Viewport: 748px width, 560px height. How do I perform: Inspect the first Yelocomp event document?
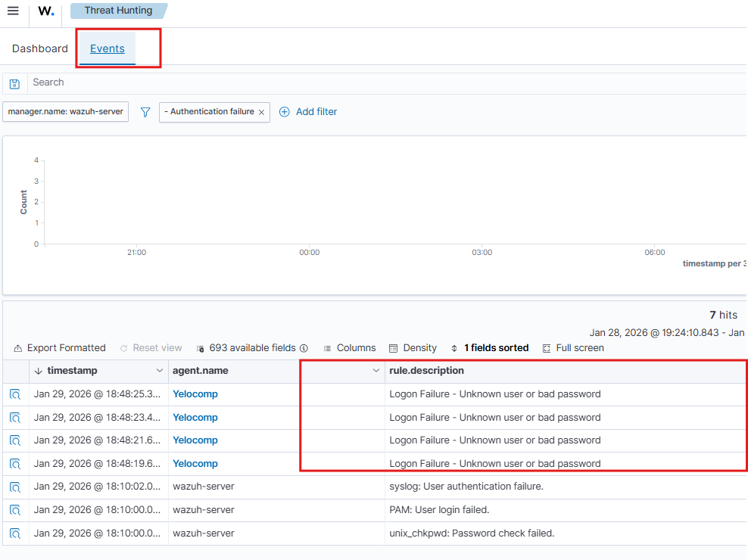coord(15,394)
